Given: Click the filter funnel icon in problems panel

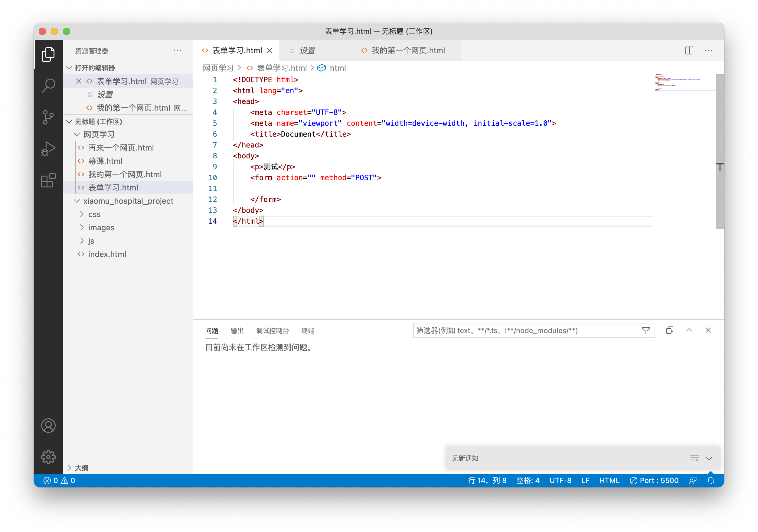Looking at the screenshot, I should pos(646,330).
